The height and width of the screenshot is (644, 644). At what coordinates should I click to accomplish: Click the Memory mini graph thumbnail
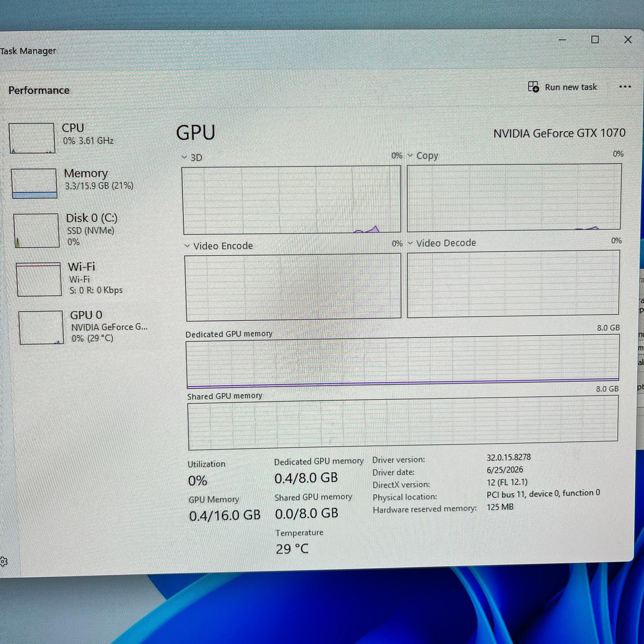pyautogui.click(x=34, y=183)
